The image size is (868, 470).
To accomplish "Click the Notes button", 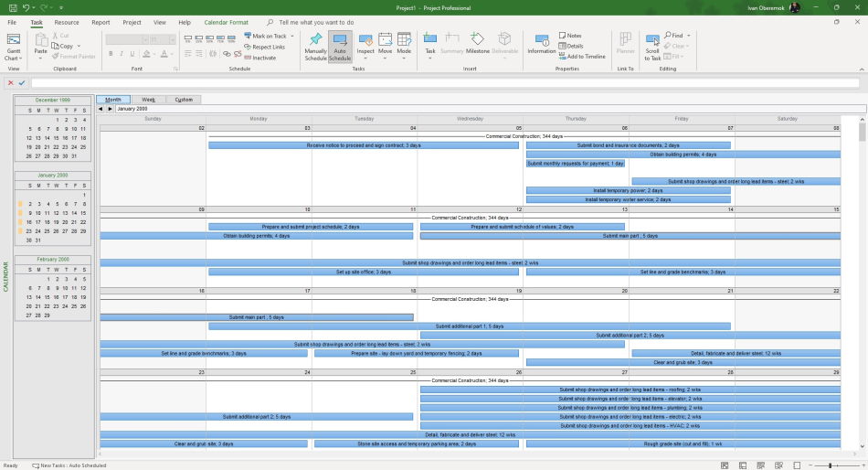I will coord(569,36).
